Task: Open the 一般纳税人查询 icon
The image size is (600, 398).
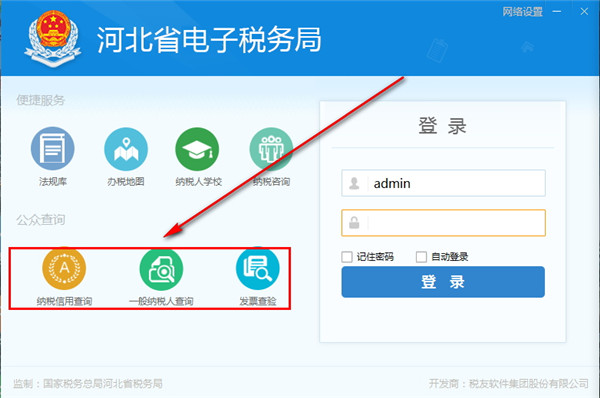Action: coord(161,269)
